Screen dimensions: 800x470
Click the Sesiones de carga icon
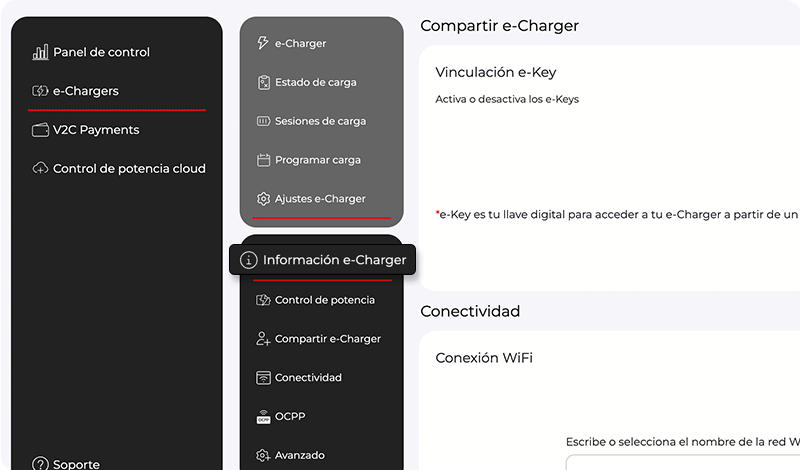264,121
